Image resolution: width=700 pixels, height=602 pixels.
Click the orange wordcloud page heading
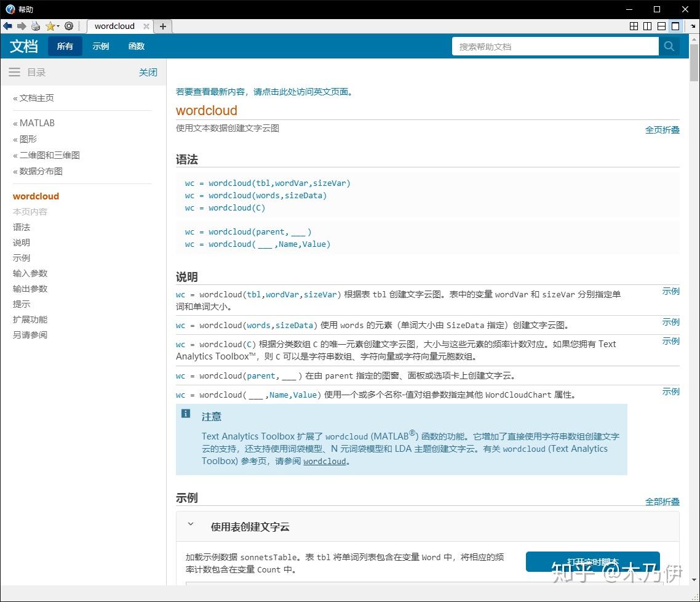(x=206, y=110)
